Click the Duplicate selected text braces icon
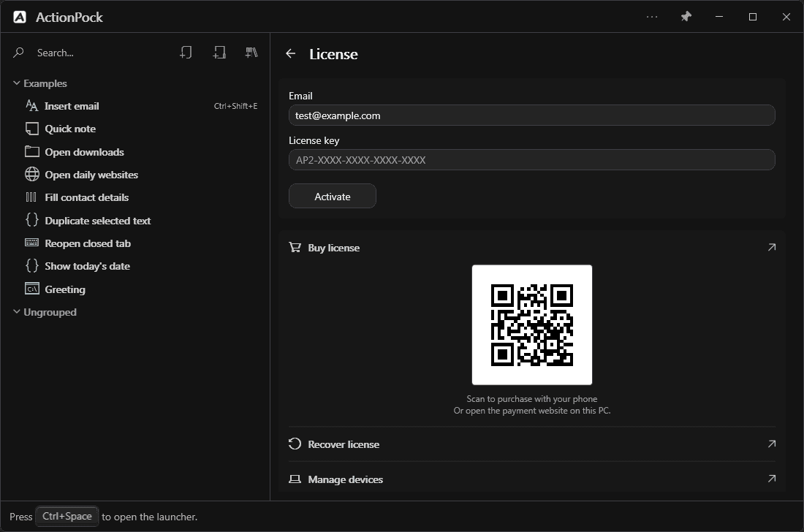Image resolution: width=804 pixels, height=532 pixels. coord(31,220)
